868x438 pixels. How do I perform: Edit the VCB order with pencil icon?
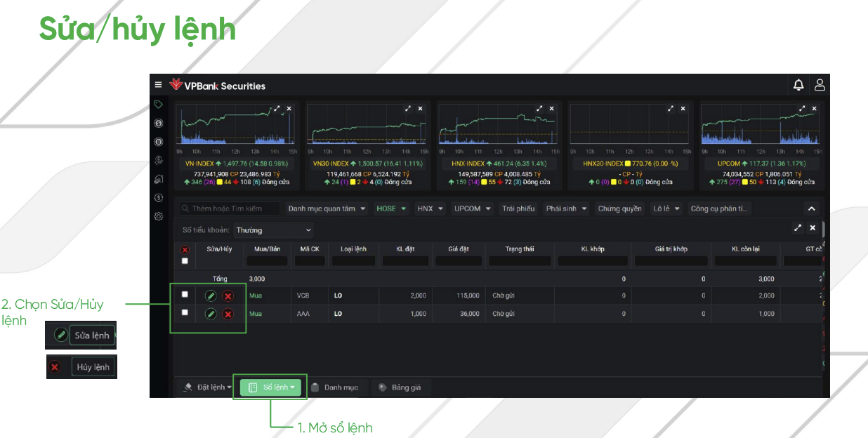210,296
